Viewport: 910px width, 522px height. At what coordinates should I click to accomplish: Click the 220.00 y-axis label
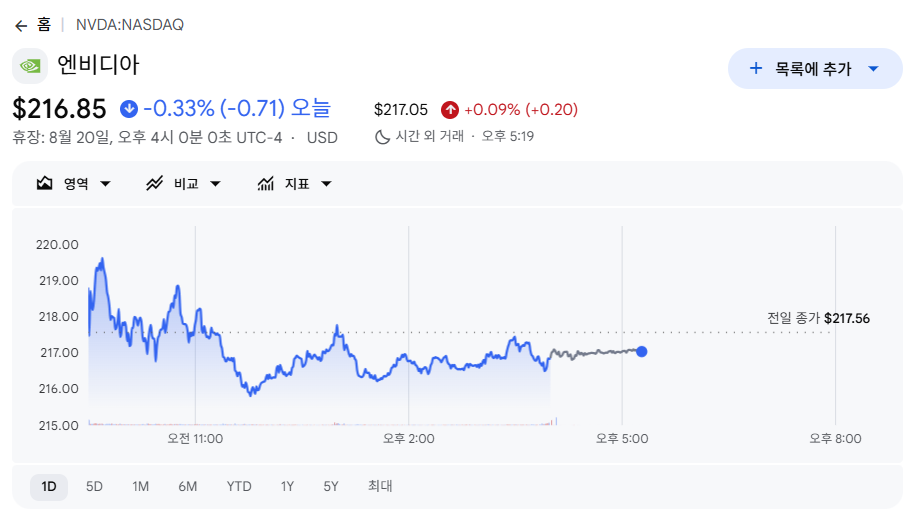click(57, 244)
